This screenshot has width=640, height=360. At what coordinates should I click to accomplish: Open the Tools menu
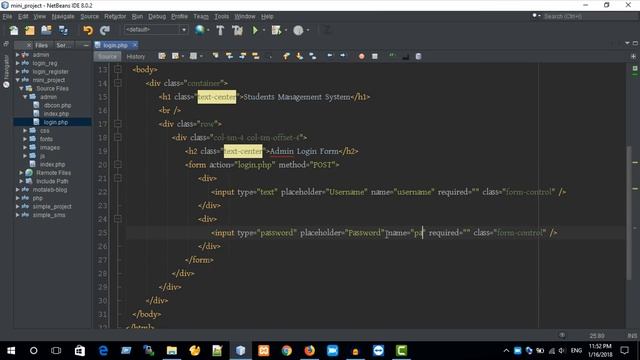click(221, 16)
